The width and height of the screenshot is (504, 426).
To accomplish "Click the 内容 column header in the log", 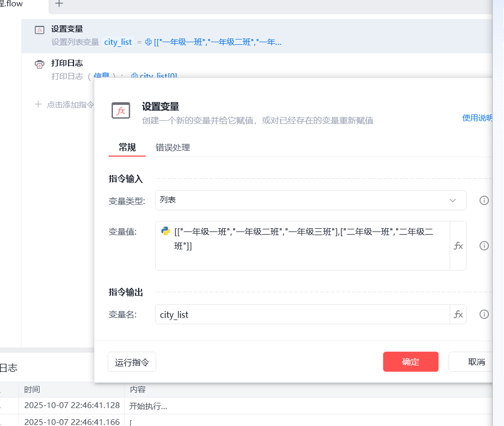I will coord(138,390).
